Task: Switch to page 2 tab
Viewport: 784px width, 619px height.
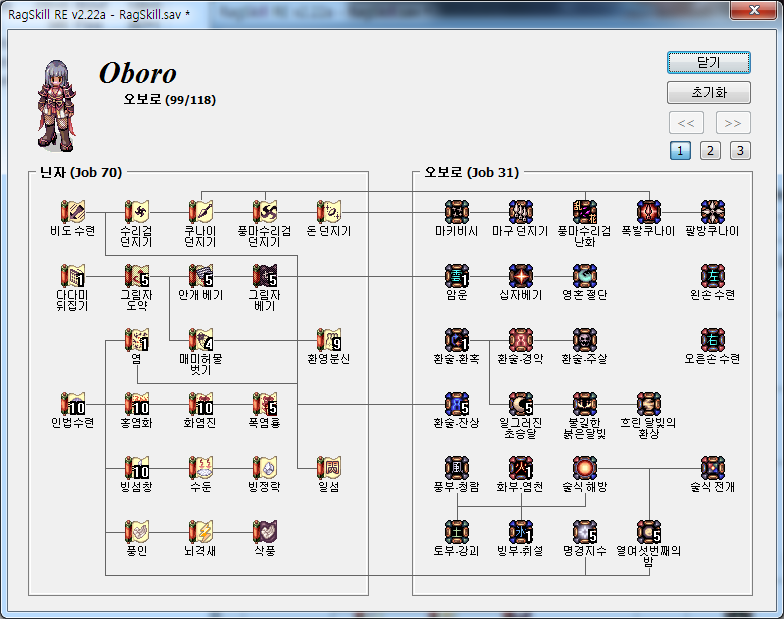Action: click(x=709, y=151)
